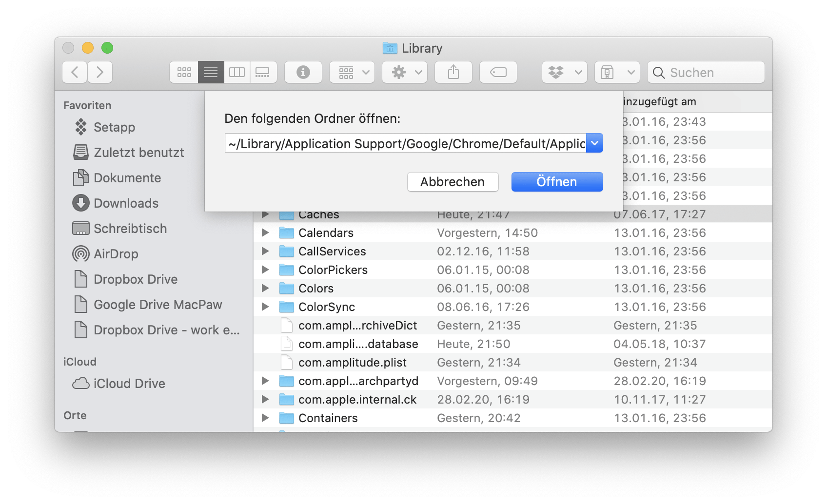Screen dimensions: 827x504
Task: Click the iCloud sidebar heading
Action: (x=79, y=362)
